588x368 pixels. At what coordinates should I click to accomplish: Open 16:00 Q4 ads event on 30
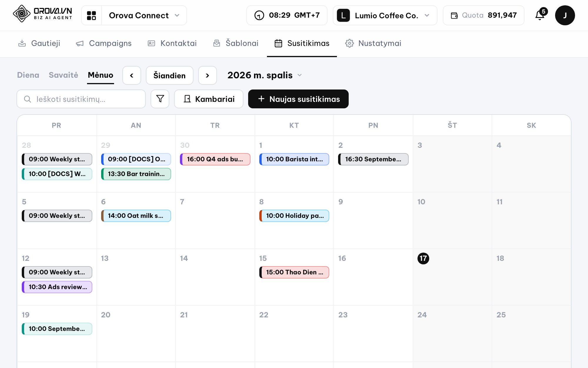(x=215, y=159)
